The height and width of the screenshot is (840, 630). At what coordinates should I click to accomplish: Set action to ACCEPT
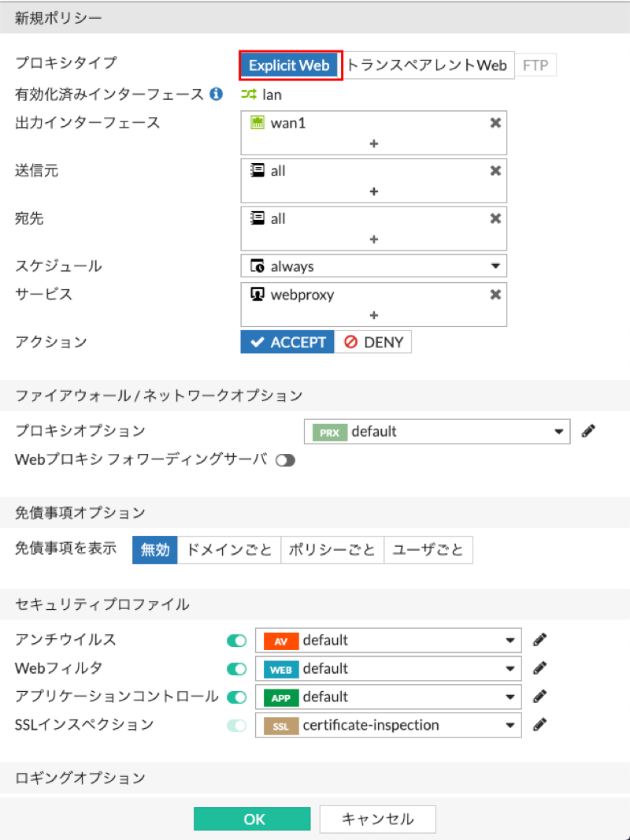click(287, 342)
